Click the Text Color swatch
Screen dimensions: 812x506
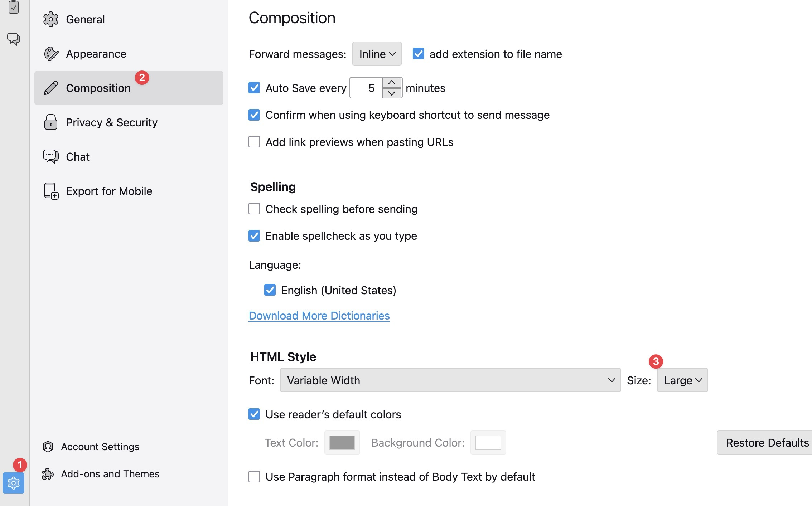point(342,443)
